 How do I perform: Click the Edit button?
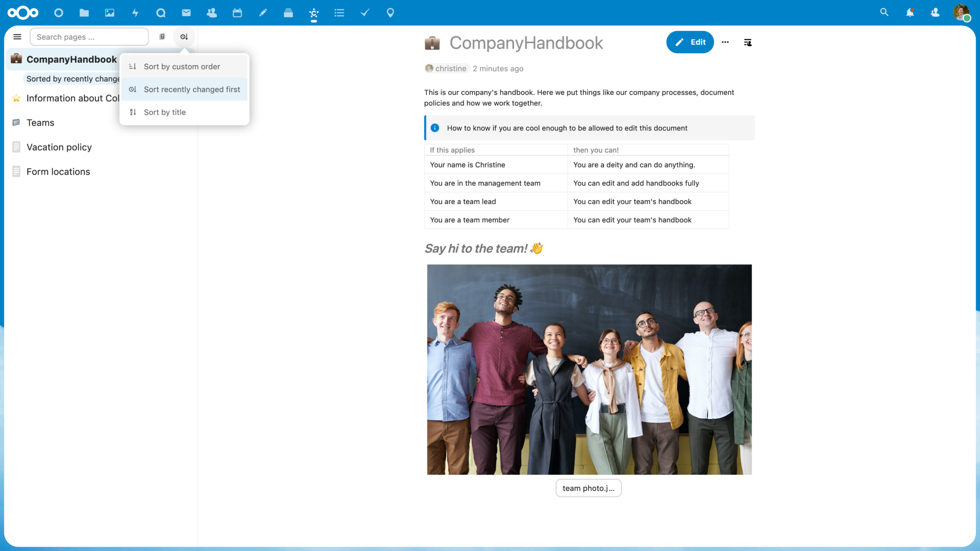[690, 42]
